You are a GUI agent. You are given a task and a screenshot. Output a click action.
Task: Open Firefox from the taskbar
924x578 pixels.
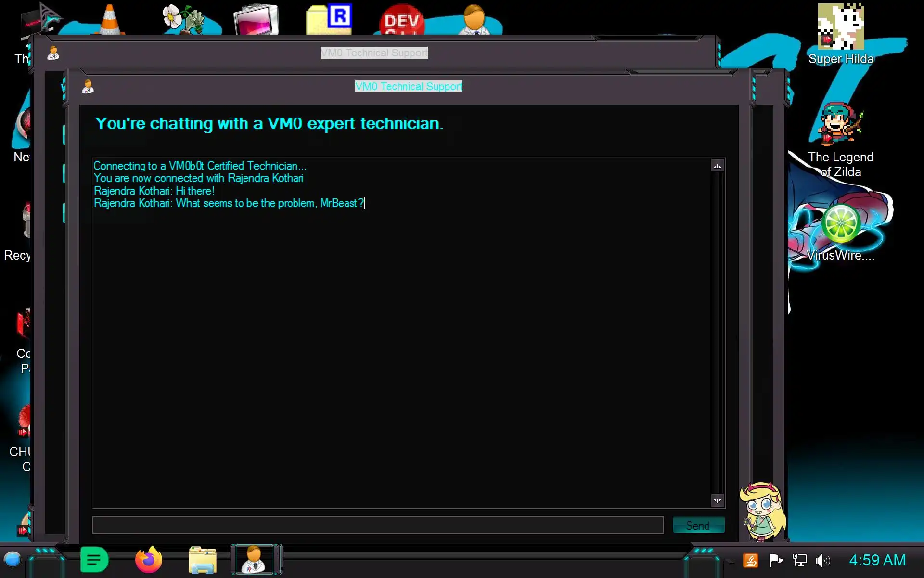coord(148,560)
